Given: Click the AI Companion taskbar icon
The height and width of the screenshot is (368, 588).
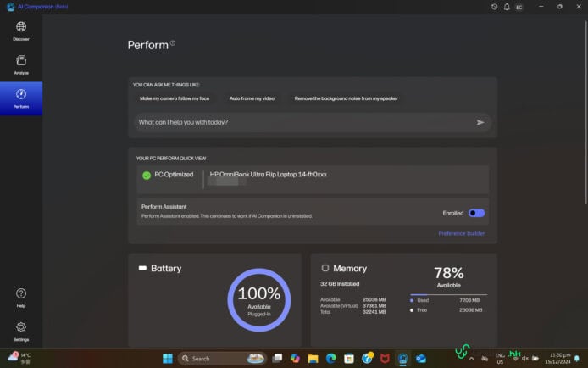Looking at the screenshot, I should 402,359.
